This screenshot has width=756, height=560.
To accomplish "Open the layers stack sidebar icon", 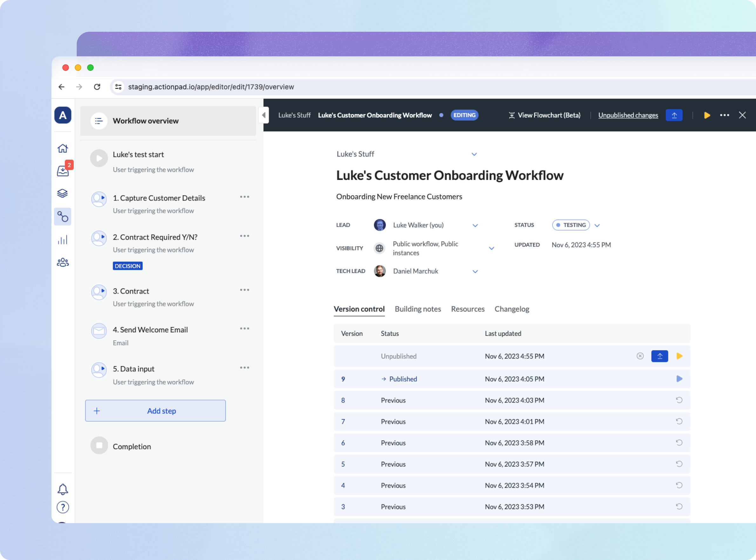I will (63, 193).
